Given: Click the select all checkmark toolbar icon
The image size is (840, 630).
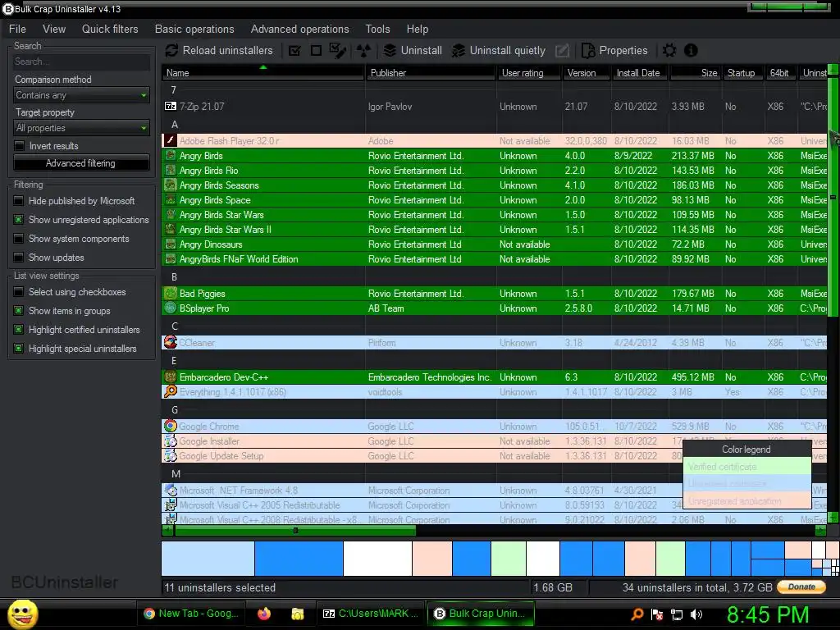Looking at the screenshot, I should [x=294, y=50].
